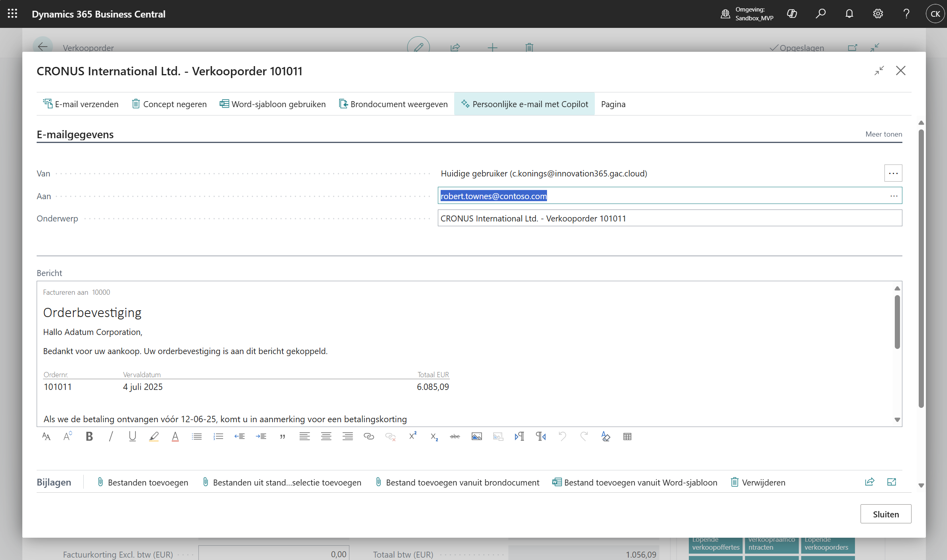Open the Pagina menu
Viewport: 947px width, 560px height.
click(613, 104)
